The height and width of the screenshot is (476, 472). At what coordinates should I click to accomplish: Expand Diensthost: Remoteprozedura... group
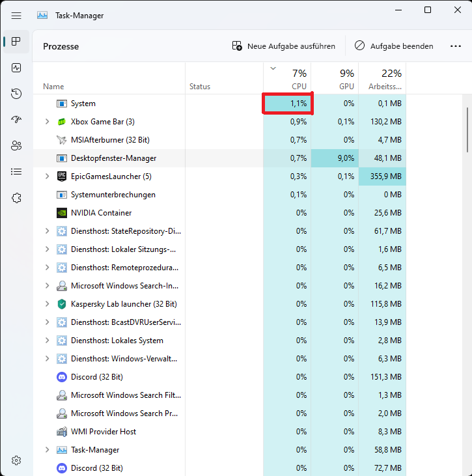point(47,268)
